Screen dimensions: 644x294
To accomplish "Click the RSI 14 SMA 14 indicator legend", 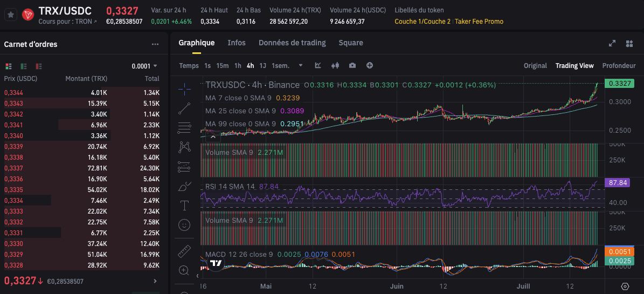I will (242, 186).
